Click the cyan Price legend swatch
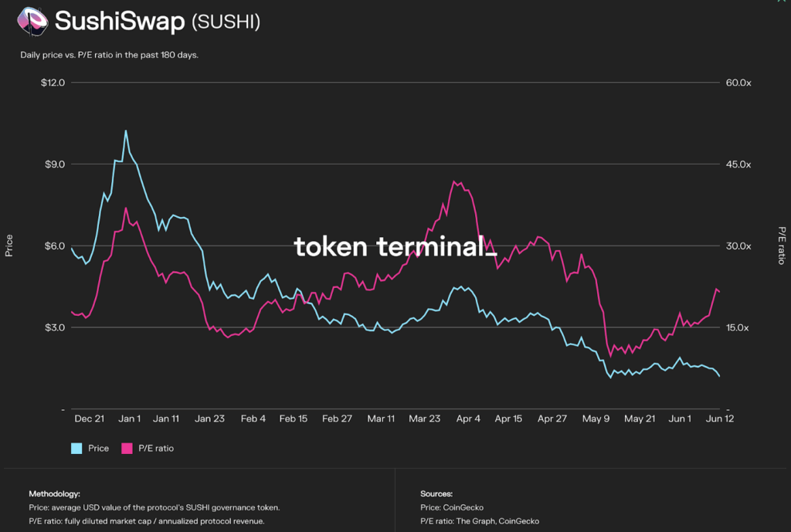Image resolution: width=791 pixels, height=532 pixels. pyautogui.click(x=76, y=448)
